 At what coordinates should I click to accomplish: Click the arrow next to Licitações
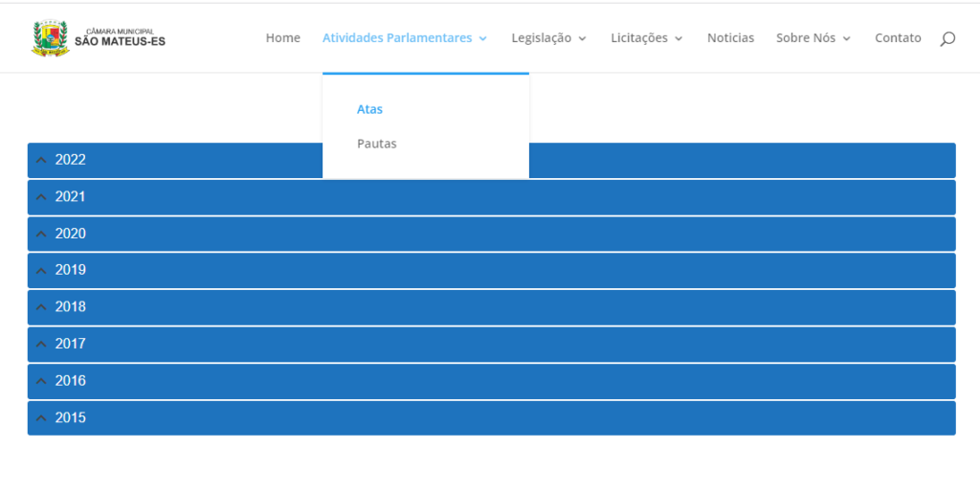(x=679, y=38)
